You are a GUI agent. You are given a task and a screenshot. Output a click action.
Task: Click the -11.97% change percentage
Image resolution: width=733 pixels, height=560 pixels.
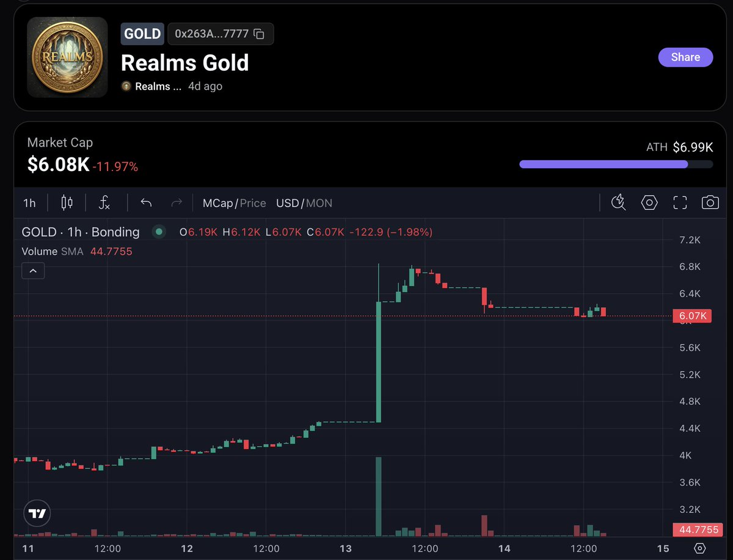tap(115, 166)
